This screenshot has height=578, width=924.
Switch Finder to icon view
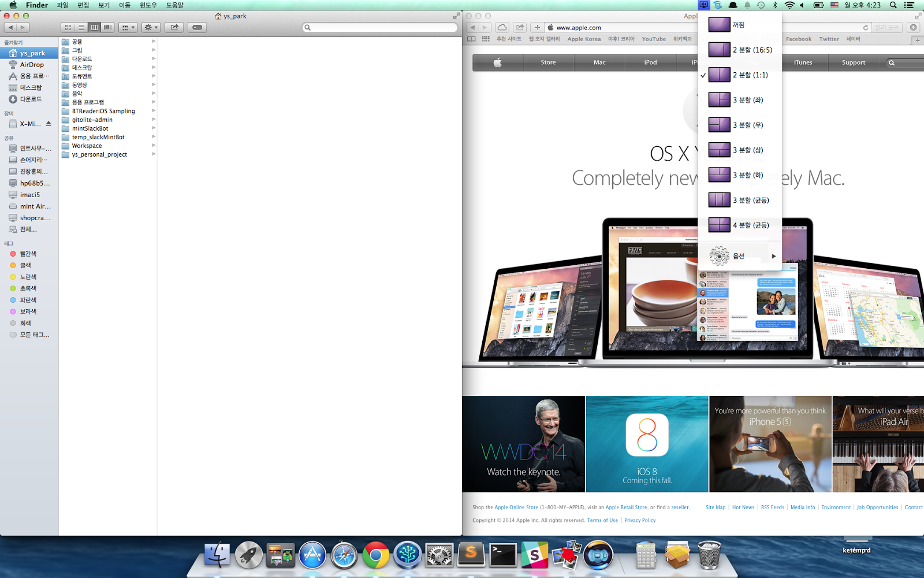(68, 27)
